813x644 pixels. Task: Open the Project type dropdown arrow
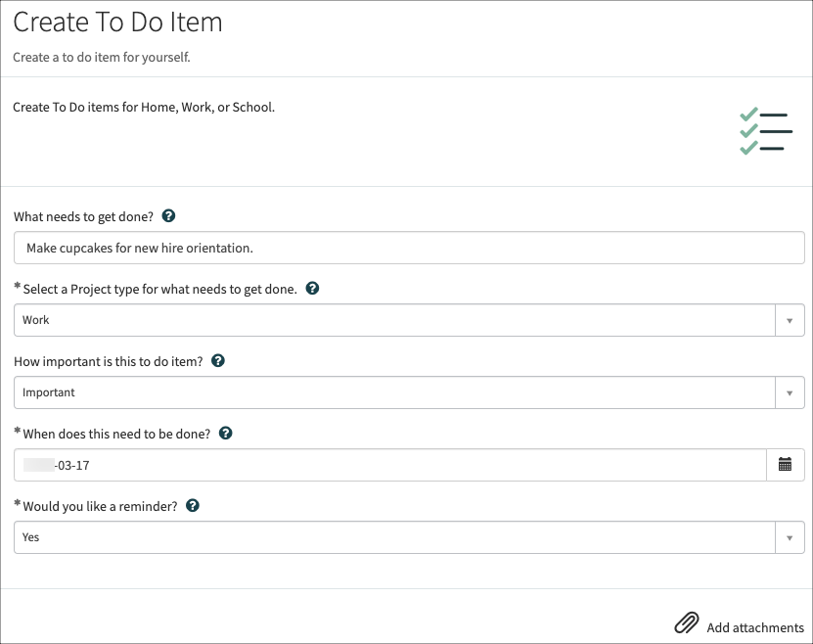[x=790, y=320]
